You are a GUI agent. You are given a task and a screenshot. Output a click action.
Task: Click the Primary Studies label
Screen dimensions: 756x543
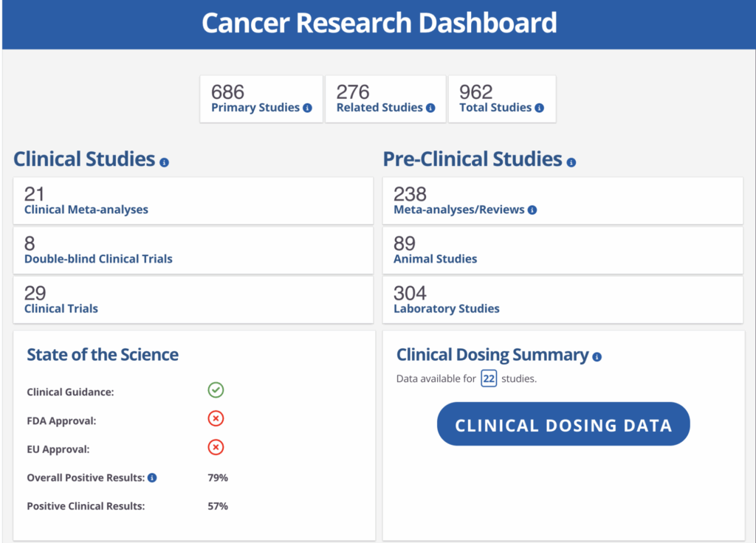[x=255, y=108]
